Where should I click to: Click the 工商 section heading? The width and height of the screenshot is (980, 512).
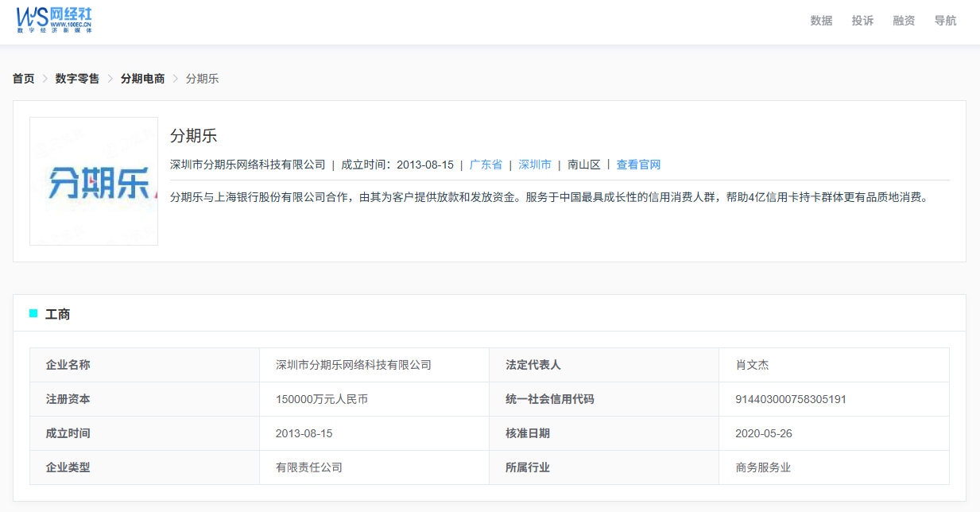coord(57,314)
